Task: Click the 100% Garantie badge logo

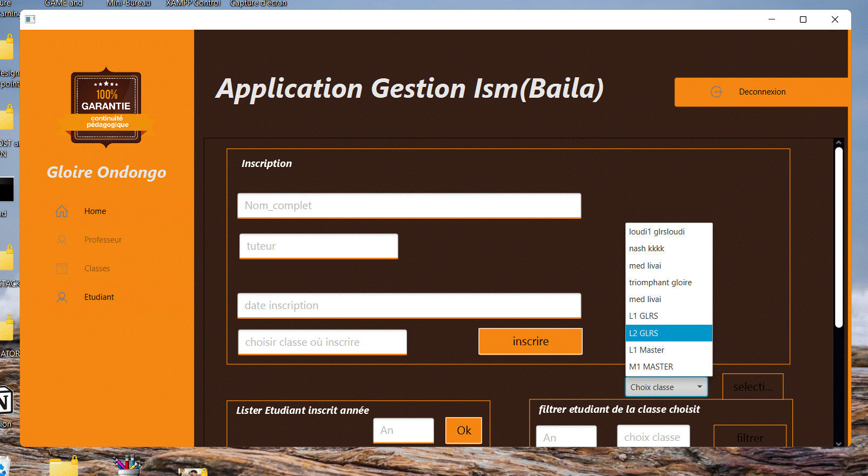Action: coord(106,108)
